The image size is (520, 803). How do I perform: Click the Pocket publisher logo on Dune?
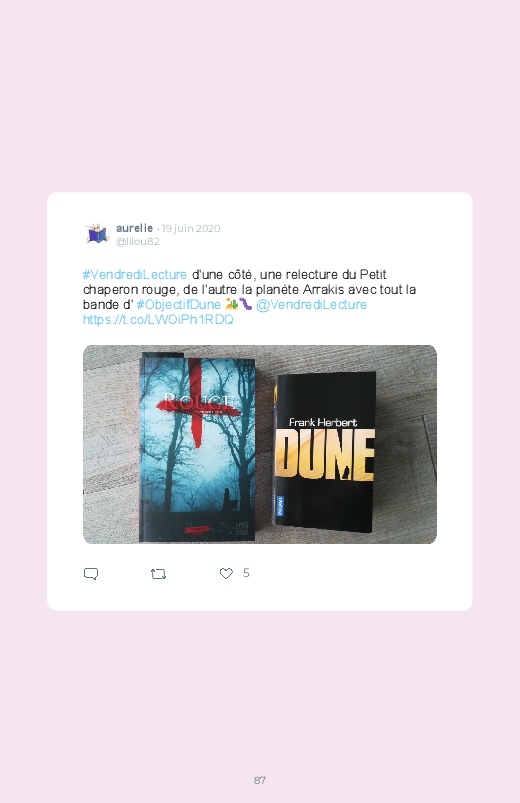280,505
